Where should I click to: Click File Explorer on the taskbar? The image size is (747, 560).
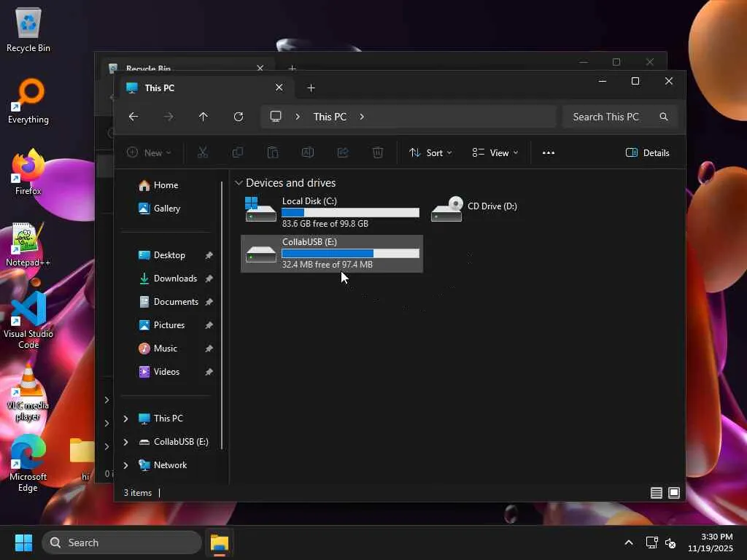tap(220, 542)
